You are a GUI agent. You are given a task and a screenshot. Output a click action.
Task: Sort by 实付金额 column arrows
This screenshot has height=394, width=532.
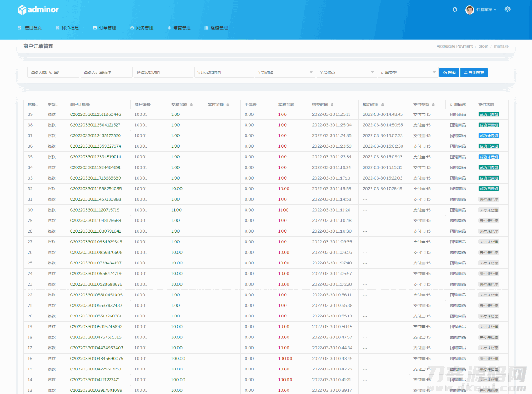(x=228, y=105)
